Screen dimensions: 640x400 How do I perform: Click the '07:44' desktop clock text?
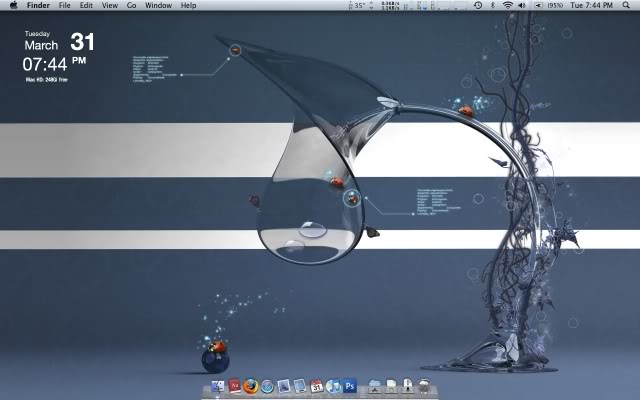[45, 64]
